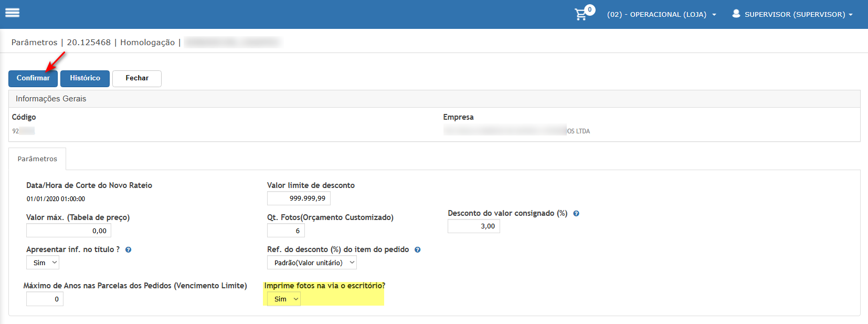Image resolution: width=868 pixels, height=324 pixels.
Task: Click the 'Máximo de Anos nas Parcelas' field
Action: (x=45, y=299)
